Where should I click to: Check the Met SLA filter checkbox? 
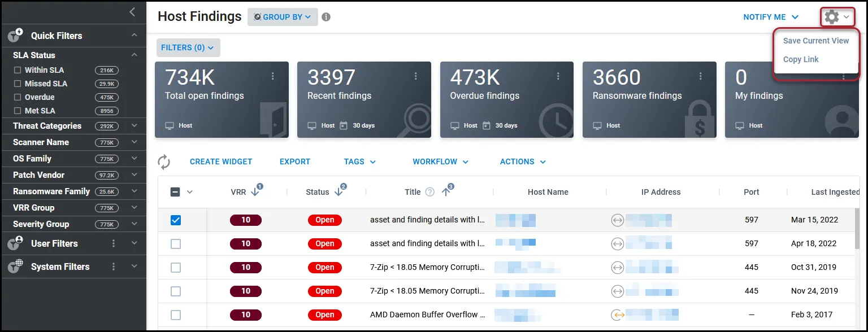18,111
